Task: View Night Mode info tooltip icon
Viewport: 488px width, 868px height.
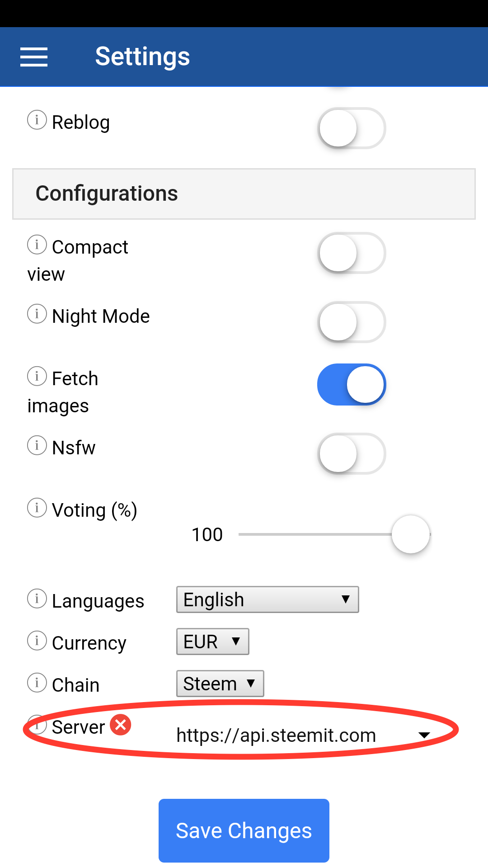Action: pyautogui.click(x=37, y=314)
